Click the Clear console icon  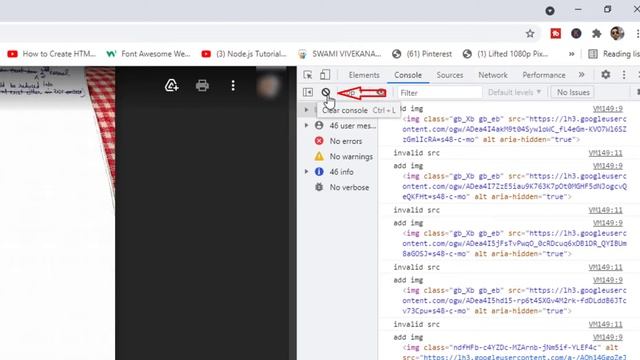[325, 92]
